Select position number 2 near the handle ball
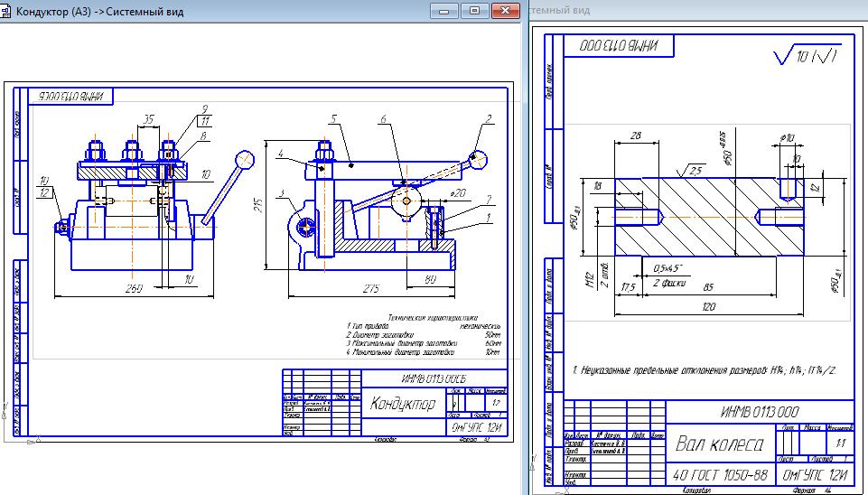The width and height of the screenshot is (868, 495). [489, 119]
